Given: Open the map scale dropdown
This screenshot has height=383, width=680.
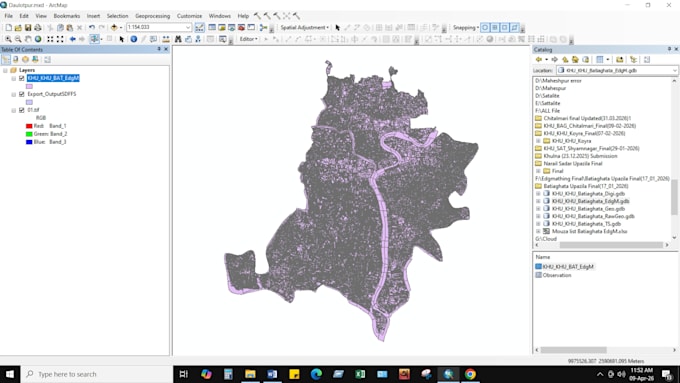Looking at the screenshot, I should (x=188, y=27).
